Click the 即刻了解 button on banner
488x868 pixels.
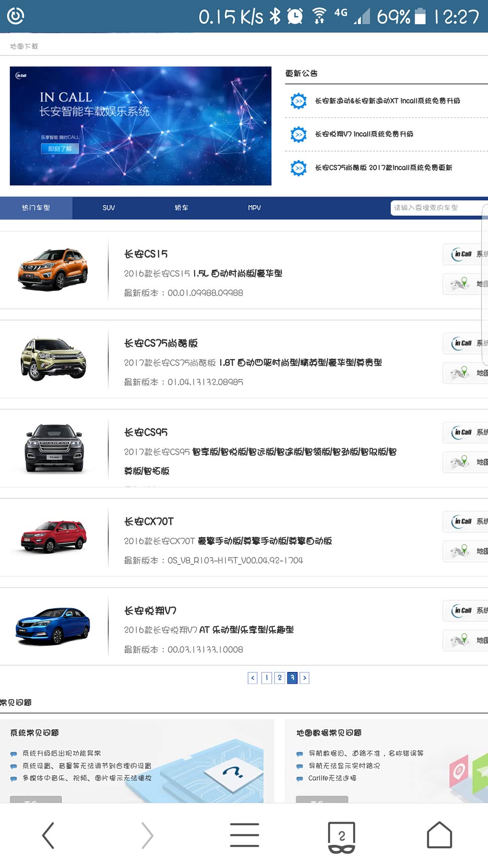click(60, 149)
